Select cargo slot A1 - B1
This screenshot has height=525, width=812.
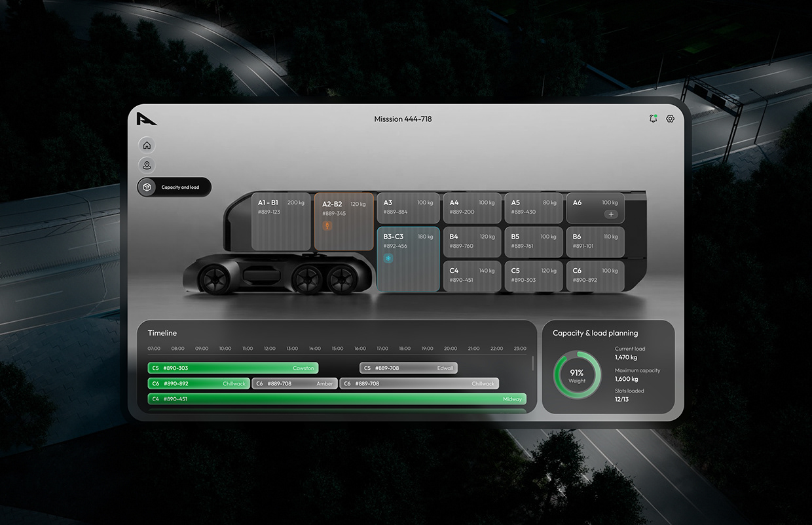(282, 222)
